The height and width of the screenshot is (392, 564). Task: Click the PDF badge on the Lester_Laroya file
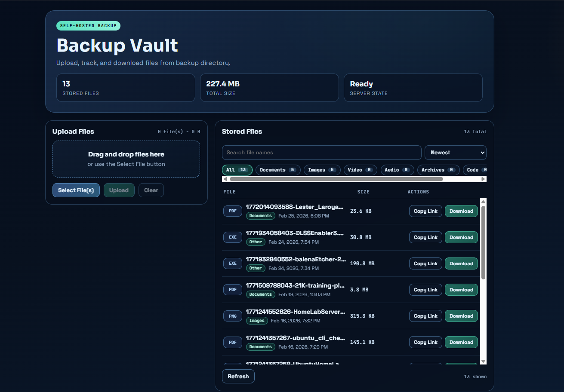point(232,211)
